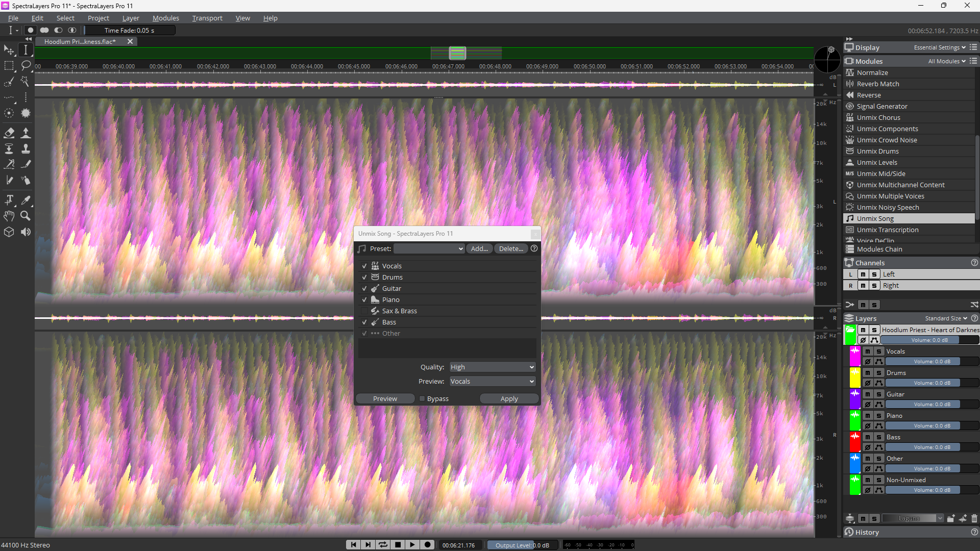Click the add new layer group icon
980x551 pixels.
point(950,518)
